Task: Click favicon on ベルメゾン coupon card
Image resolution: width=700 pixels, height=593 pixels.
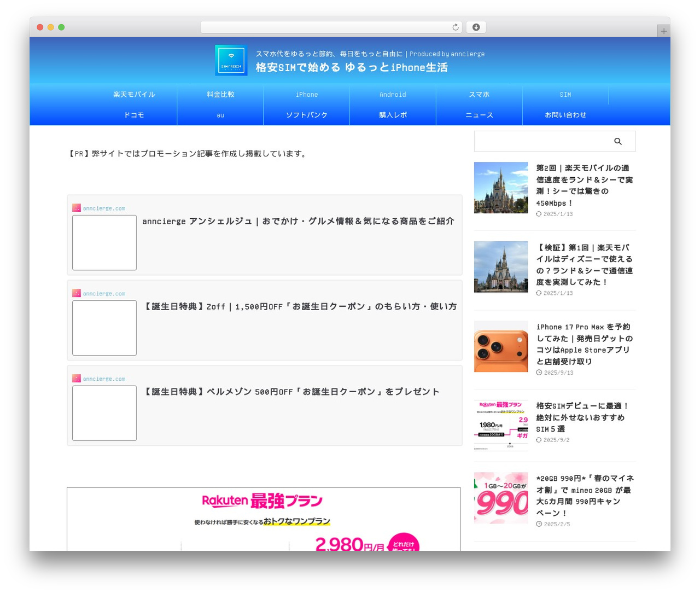Action: tap(77, 379)
